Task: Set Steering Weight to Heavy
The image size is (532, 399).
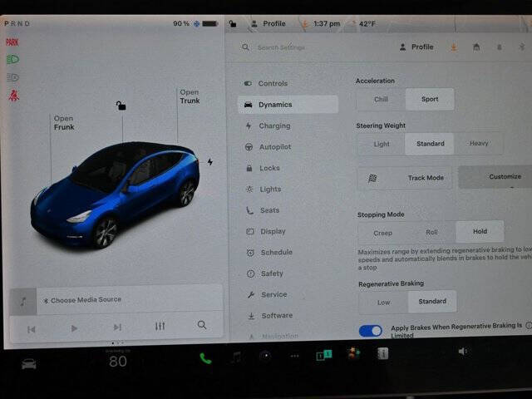Action: point(479,143)
